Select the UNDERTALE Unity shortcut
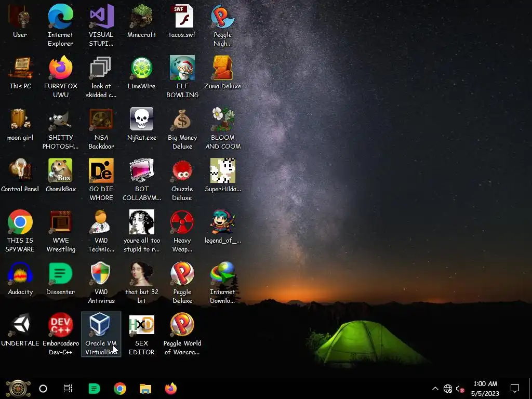Viewport: 532px width, 399px height. (x=20, y=330)
